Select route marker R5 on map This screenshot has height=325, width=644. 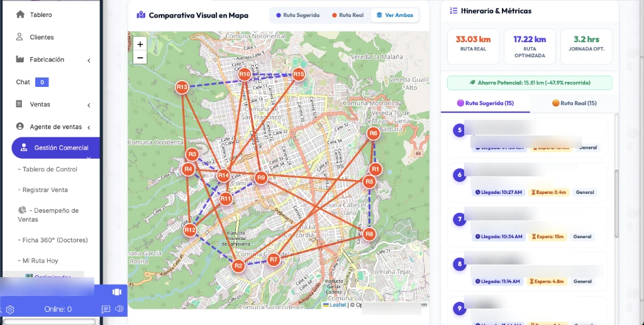369,182
